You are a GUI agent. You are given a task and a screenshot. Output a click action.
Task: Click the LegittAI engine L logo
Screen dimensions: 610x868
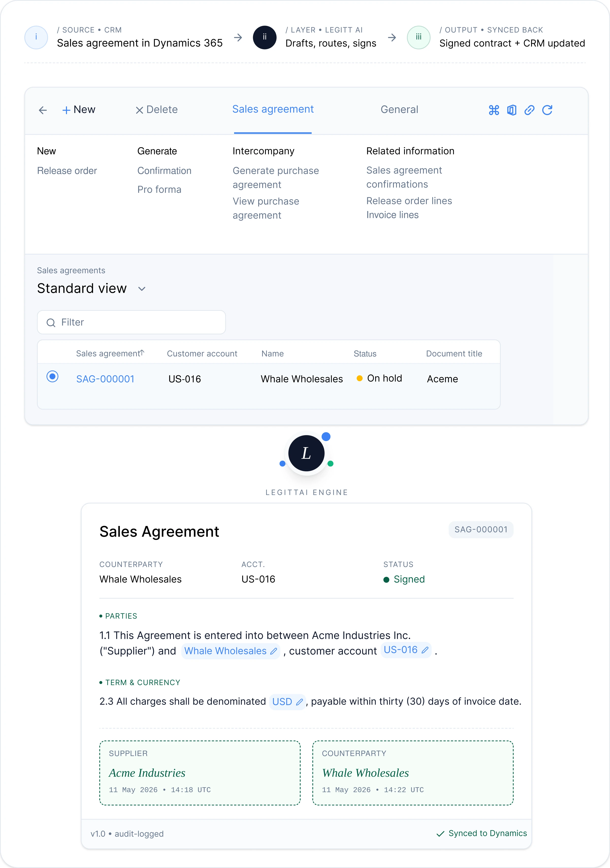click(x=306, y=453)
